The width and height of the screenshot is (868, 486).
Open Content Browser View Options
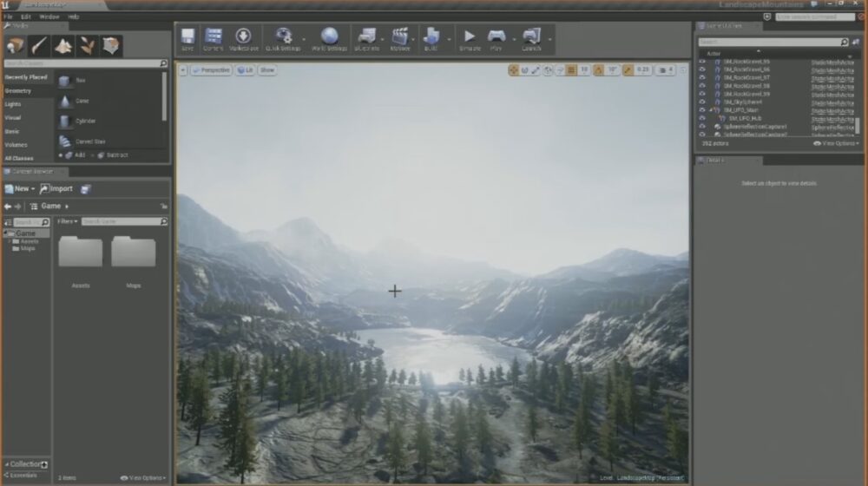(x=143, y=477)
